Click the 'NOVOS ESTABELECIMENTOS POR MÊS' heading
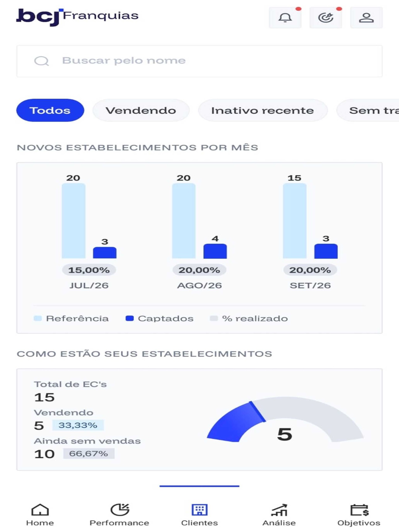 (137, 148)
